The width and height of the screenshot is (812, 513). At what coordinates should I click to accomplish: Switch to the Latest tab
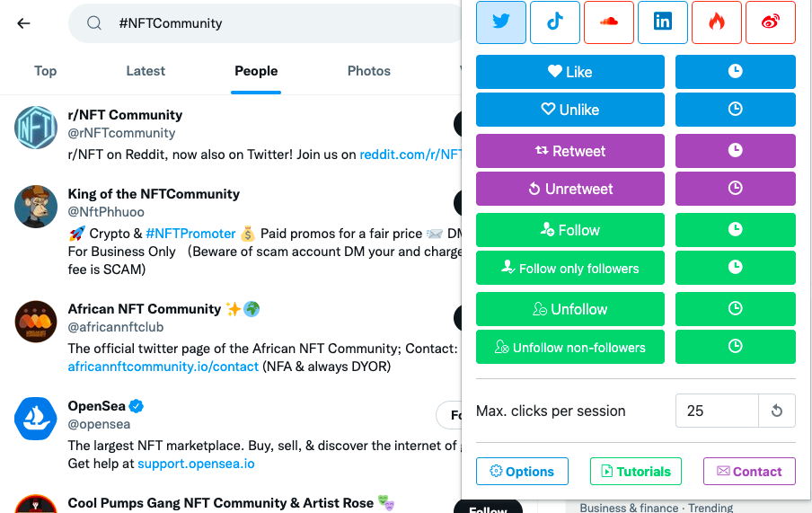click(146, 71)
